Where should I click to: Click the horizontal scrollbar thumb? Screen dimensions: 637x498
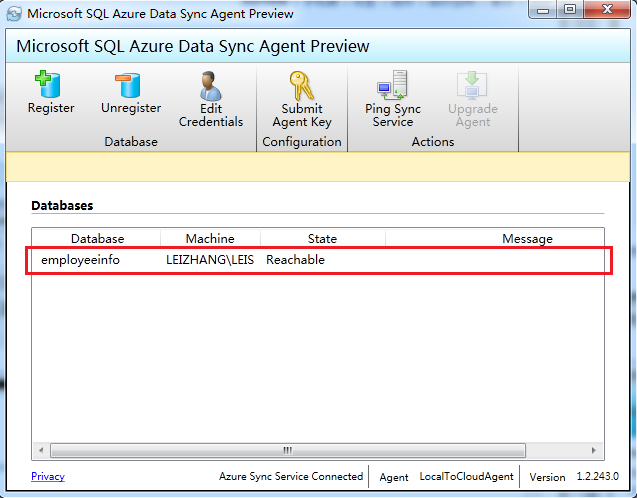point(288,450)
